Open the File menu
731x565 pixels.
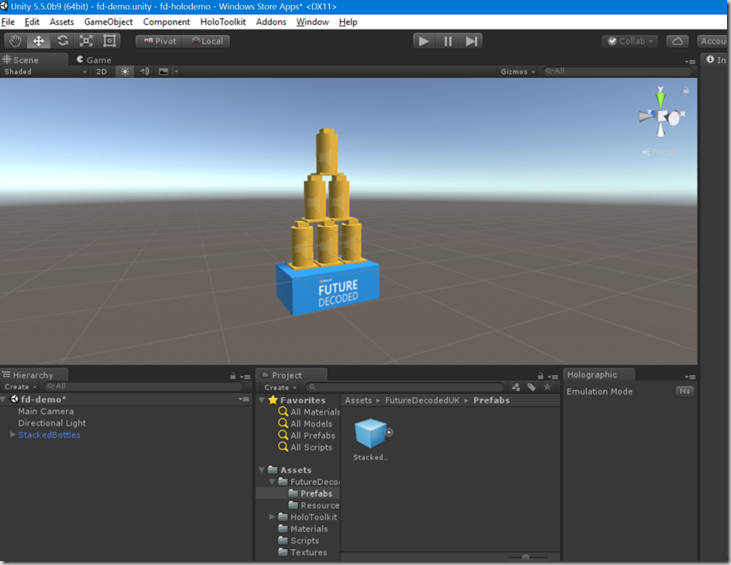(8, 22)
